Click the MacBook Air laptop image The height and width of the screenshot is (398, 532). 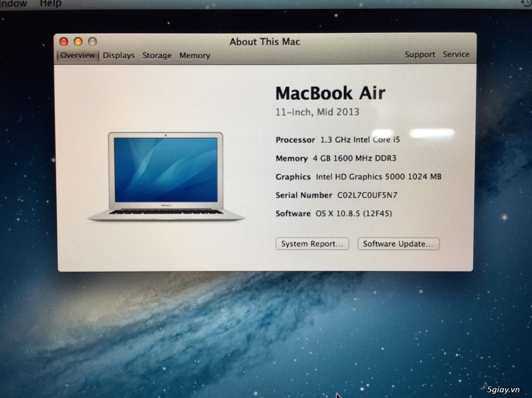(x=166, y=177)
